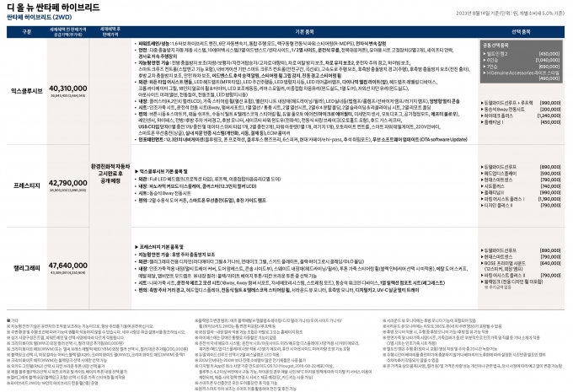
Task: Click the '세제혜택 후 판매가격' column header
Action: coord(110,31)
